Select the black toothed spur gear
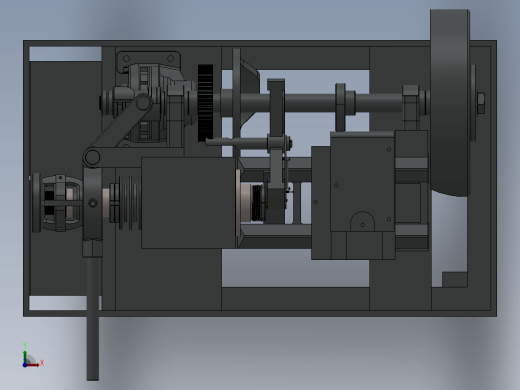This screenshot has height=390, width=520. [205, 103]
